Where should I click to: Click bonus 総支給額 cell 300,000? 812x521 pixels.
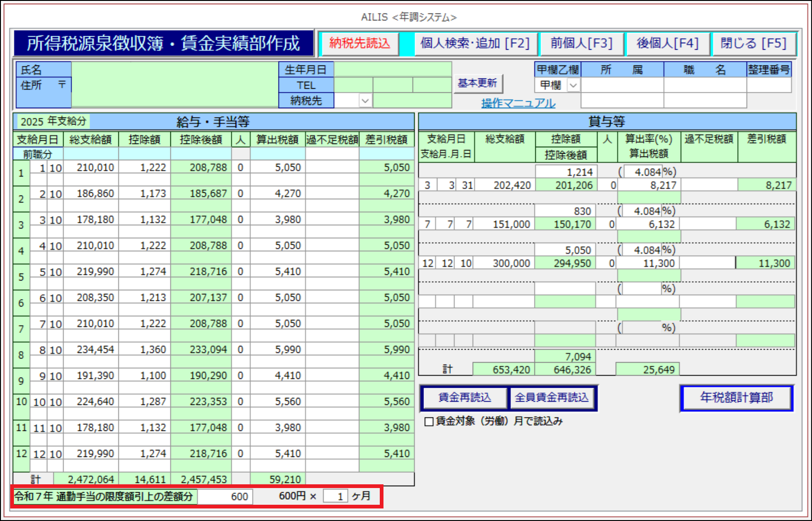(x=503, y=263)
